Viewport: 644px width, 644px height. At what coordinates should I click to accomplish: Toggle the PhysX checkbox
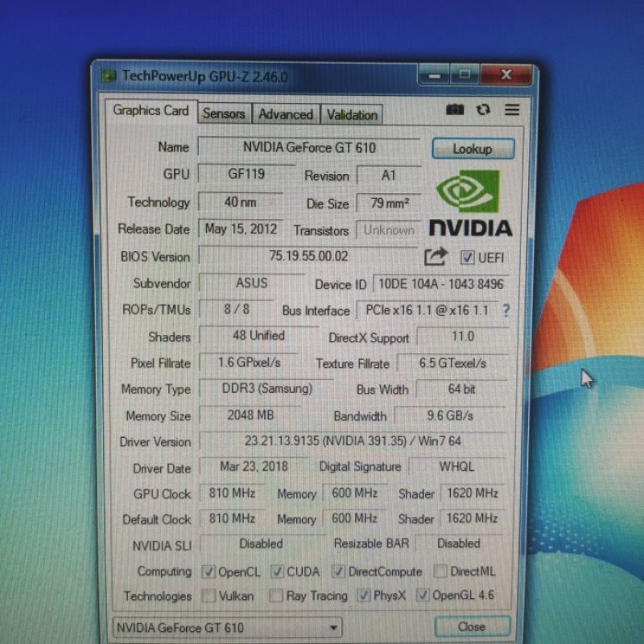[364, 595]
